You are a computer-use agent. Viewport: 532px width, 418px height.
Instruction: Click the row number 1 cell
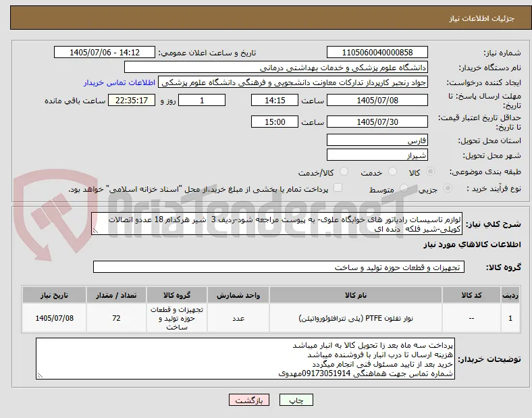pyautogui.click(x=510, y=318)
